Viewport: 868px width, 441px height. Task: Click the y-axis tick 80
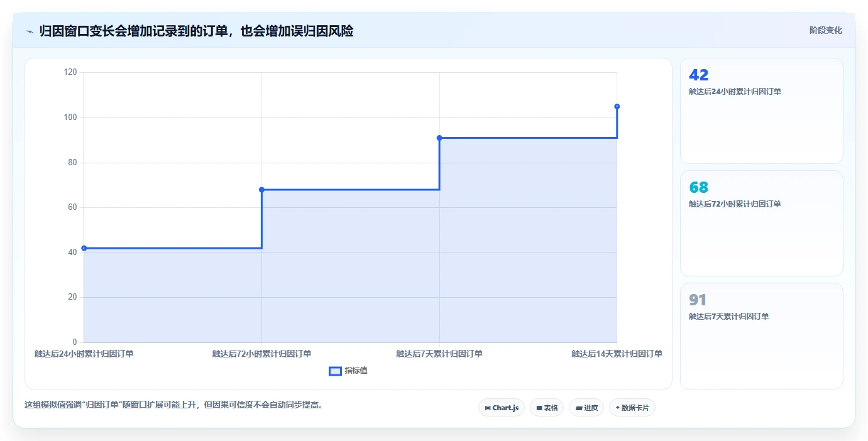click(72, 163)
